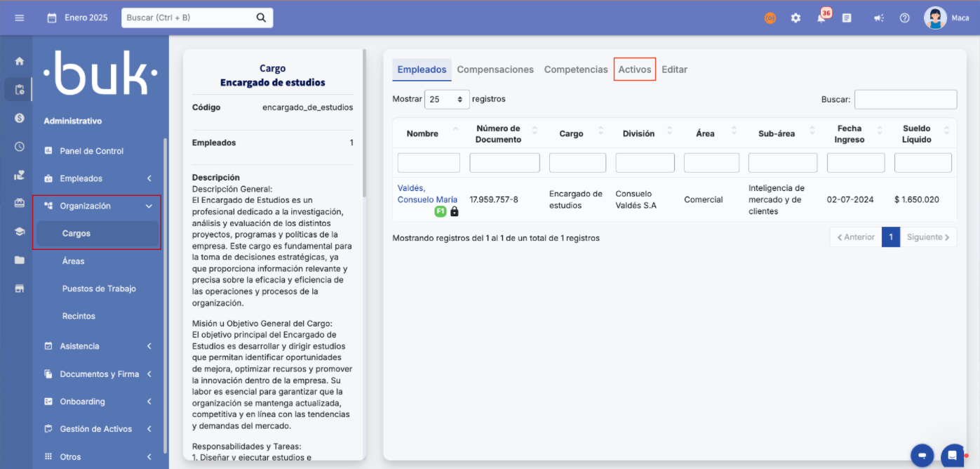Open employee Valdés, Consuelo María link
Image resolution: width=980 pixels, height=469 pixels.
click(427, 194)
